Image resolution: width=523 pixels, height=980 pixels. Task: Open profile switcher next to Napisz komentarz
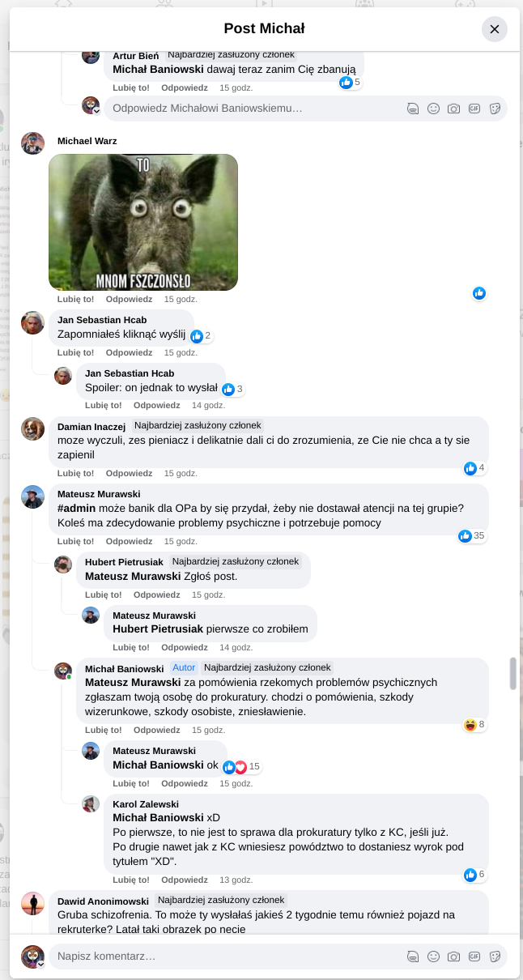[40, 963]
